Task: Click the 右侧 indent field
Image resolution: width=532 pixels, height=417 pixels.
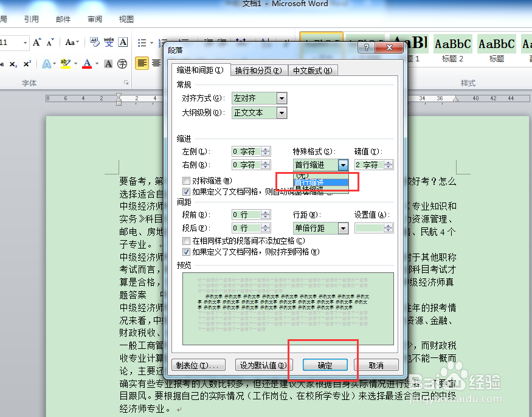Action: coord(246,165)
